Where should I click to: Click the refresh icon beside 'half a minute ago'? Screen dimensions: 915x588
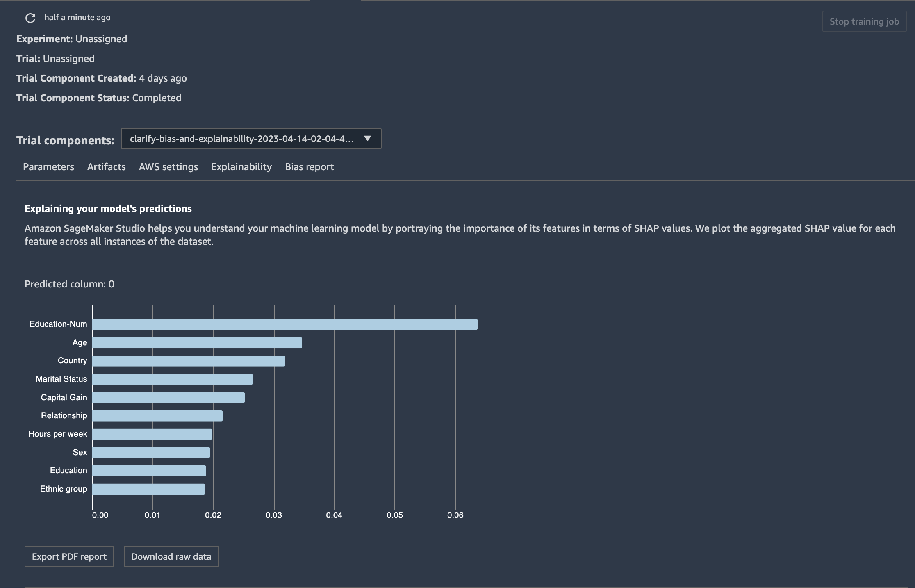(30, 18)
